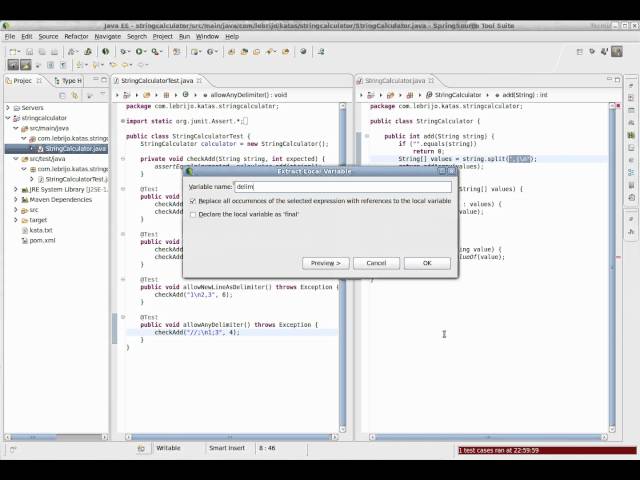640x480 pixels.
Task: Expand the Maven Dependencies node
Action: pos(16,200)
